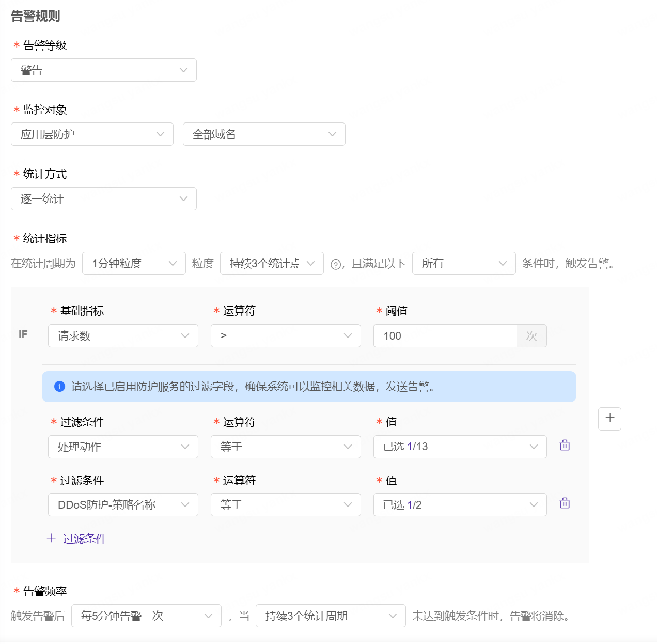Click the threshold input containing 100
657x644 pixels.
tap(444, 335)
